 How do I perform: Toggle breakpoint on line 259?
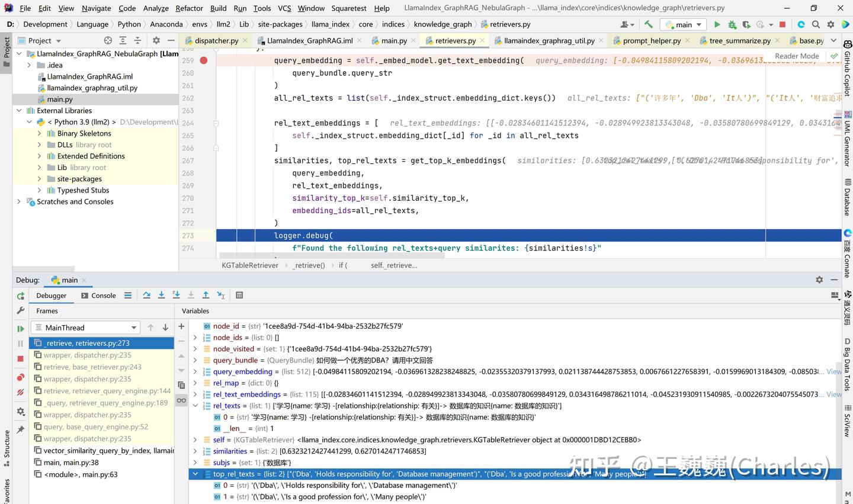click(204, 60)
